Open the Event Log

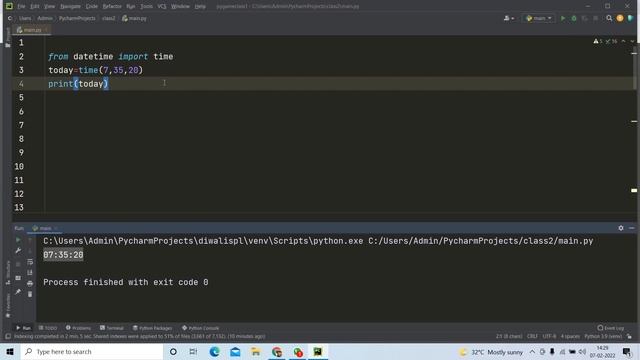click(x=611, y=328)
